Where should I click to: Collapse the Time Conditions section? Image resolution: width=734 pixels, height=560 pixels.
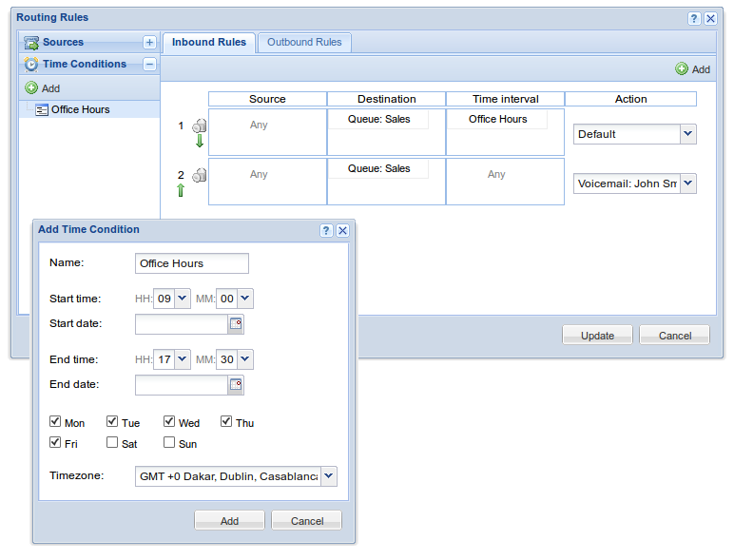click(149, 64)
